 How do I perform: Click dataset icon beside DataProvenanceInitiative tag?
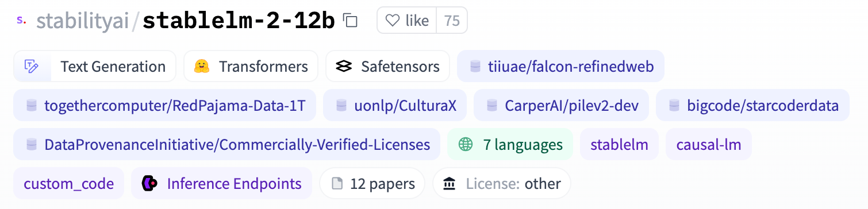coord(32,145)
